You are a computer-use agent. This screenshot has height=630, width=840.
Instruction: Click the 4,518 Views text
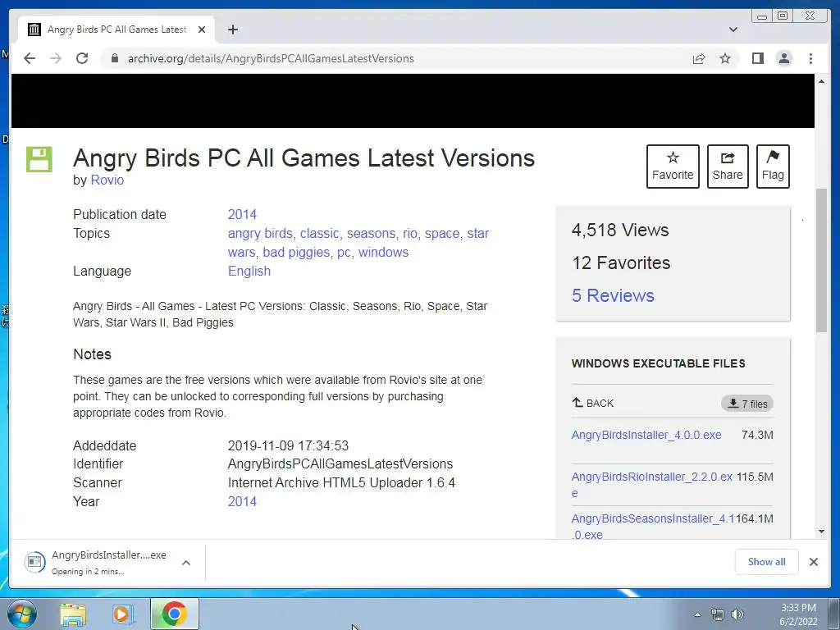[x=620, y=231]
